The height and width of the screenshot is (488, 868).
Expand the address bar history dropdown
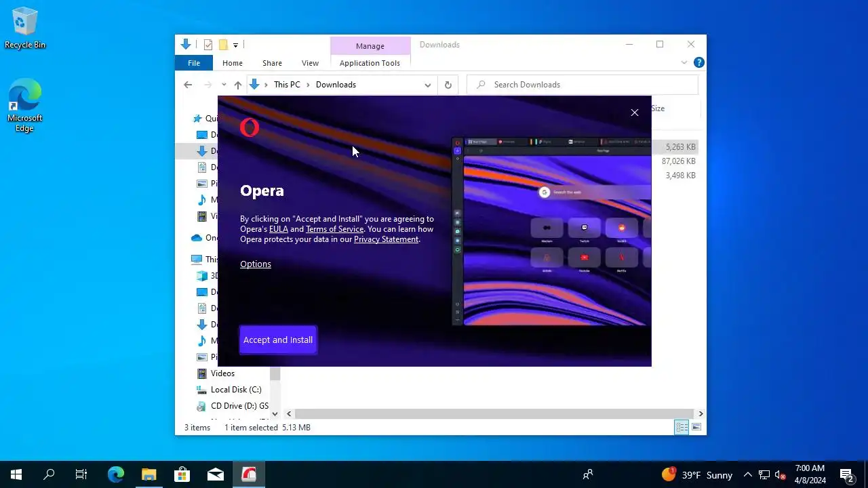pyautogui.click(x=428, y=85)
